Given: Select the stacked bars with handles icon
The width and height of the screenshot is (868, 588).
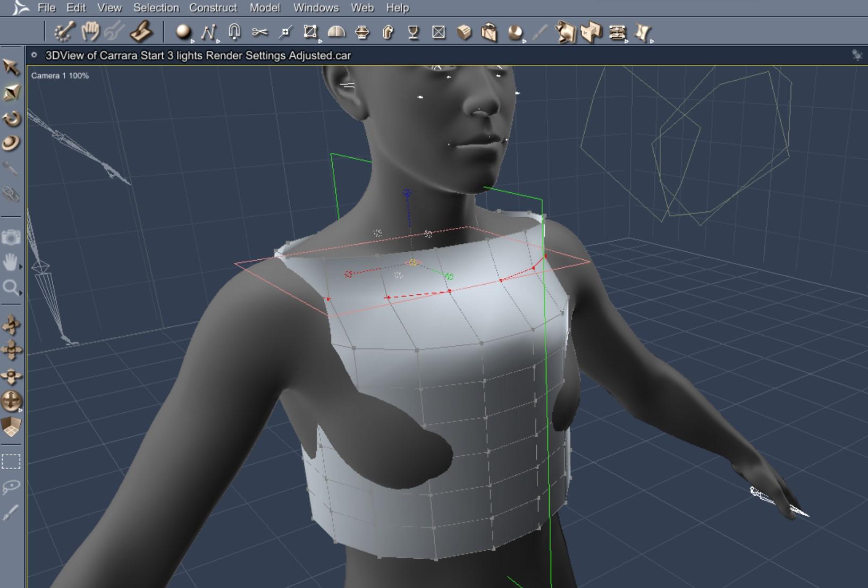Looking at the screenshot, I should (617, 32).
